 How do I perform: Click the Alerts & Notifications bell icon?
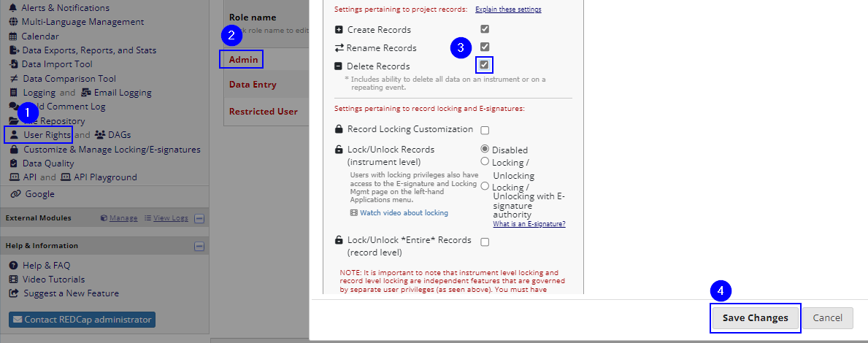pos(14,8)
